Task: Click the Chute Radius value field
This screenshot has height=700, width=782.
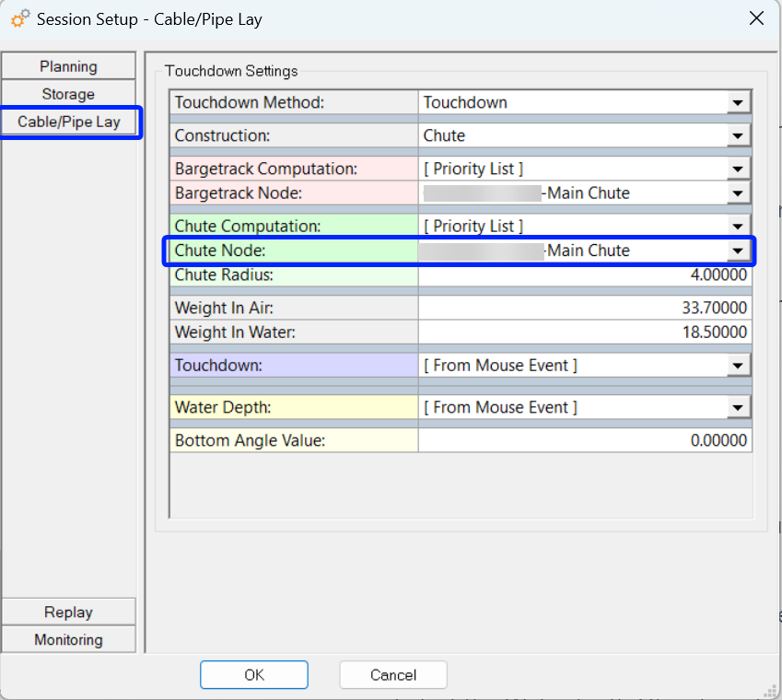Action: [585, 275]
